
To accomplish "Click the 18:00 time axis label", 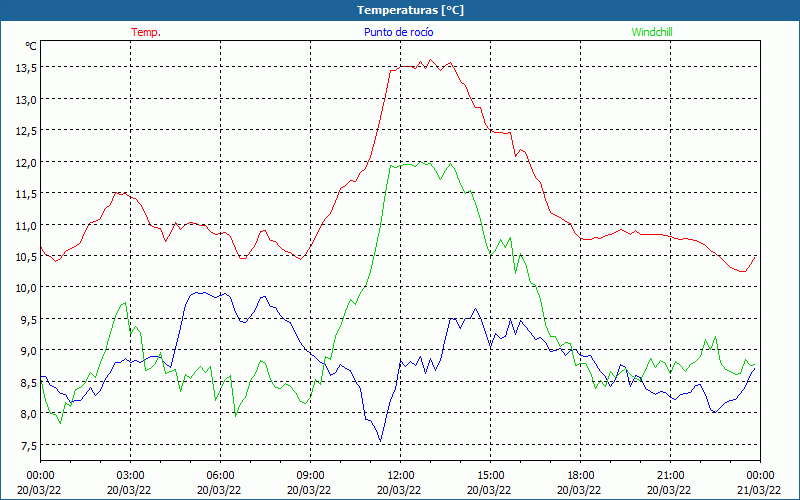I will tap(581, 476).
